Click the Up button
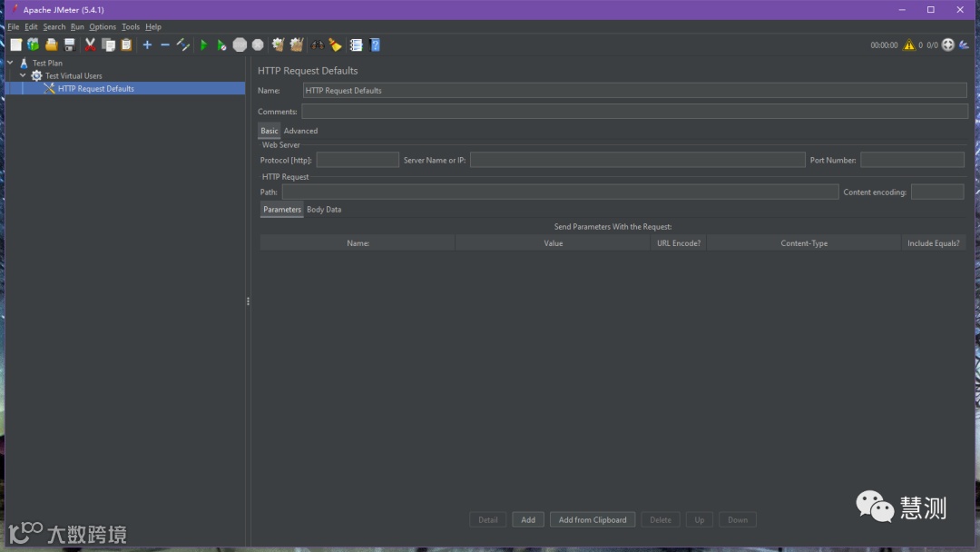The width and height of the screenshot is (980, 552). (700, 519)
